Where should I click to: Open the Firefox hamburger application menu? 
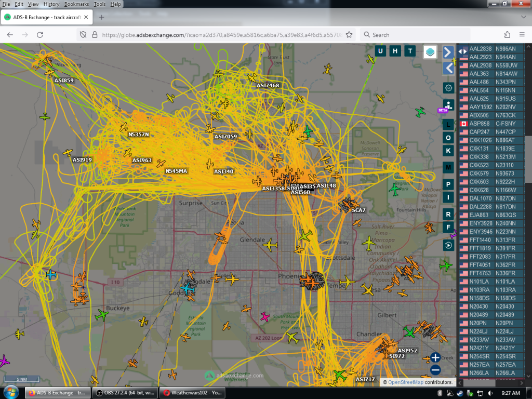(x=522, y=35)
